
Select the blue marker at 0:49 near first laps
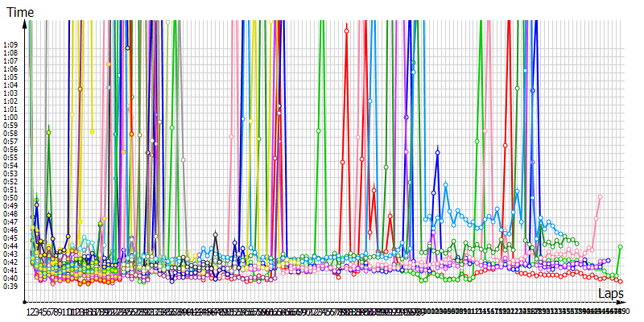click(36, 205)
